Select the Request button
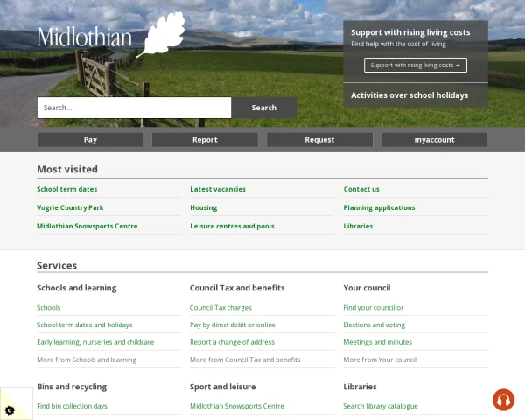 319,140
